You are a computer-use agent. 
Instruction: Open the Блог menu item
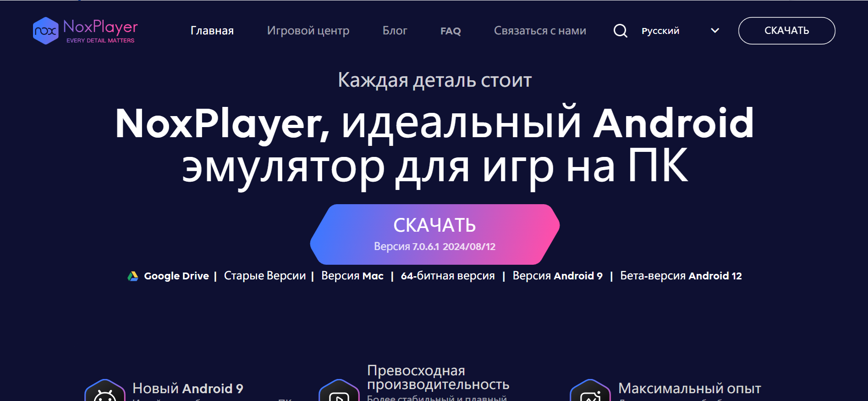point(395,31)
